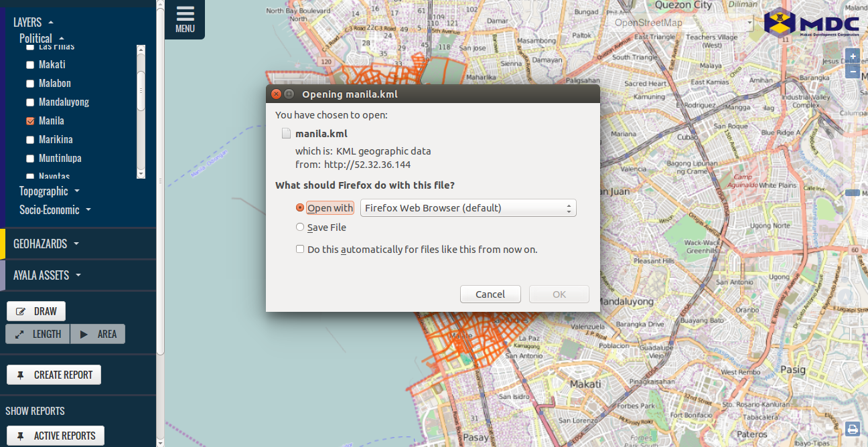Click the map zoom in plus button
The image size is (868, 447).
point(853,56)
